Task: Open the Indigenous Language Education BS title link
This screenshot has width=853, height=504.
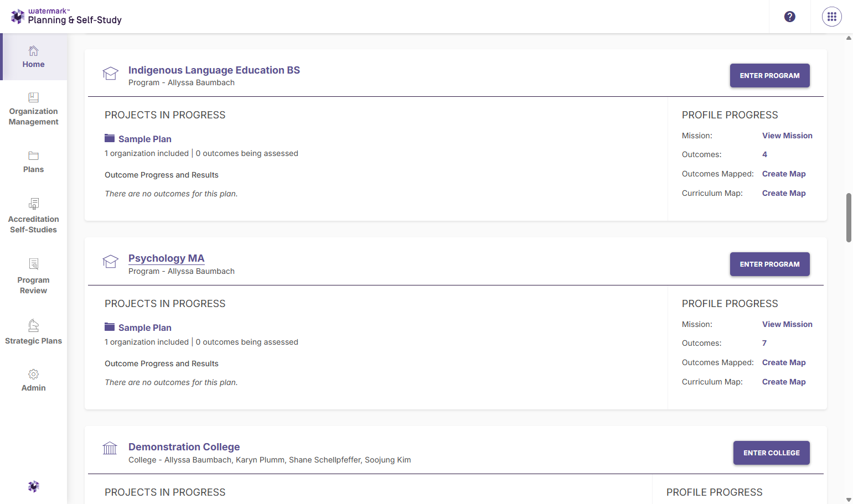Action: (x=214, y=70)
